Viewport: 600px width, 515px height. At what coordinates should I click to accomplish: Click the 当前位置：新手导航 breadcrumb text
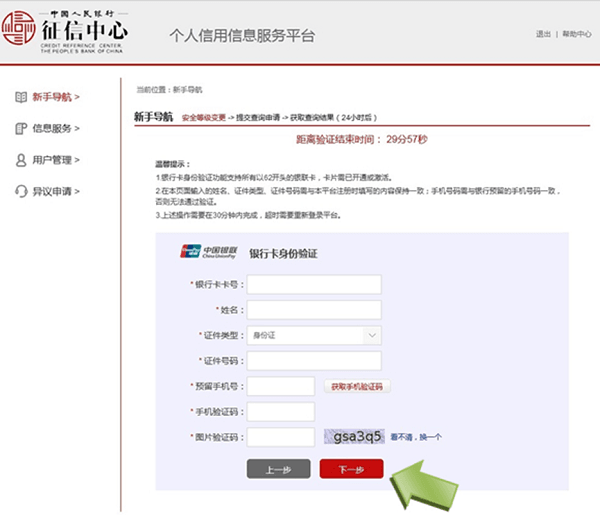170,90
